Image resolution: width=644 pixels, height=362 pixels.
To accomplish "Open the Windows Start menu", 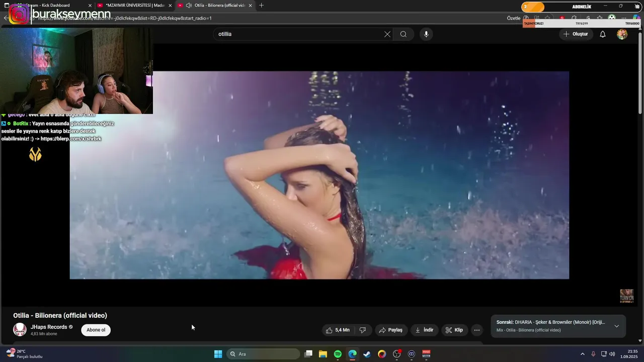I will coord(218,354).
